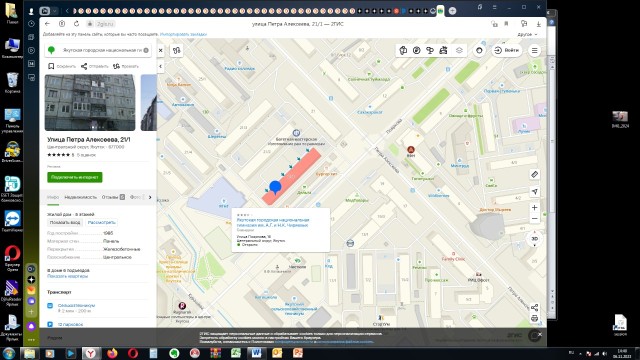Add a sidebar app with plus icon
Viewport: 640px width, 360px height.
coord(31,311)
